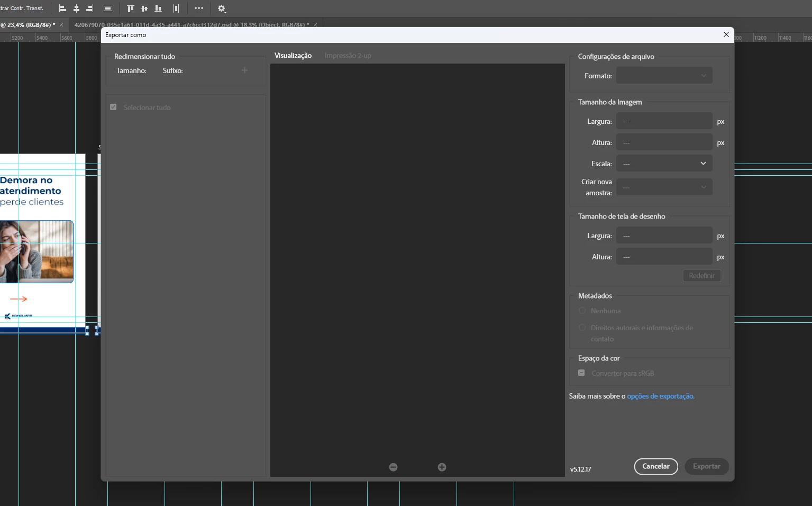The height and width of the screenshot is (506, 812).
Task: Zoom out preview with minus icon
Action: coord(393,467)
